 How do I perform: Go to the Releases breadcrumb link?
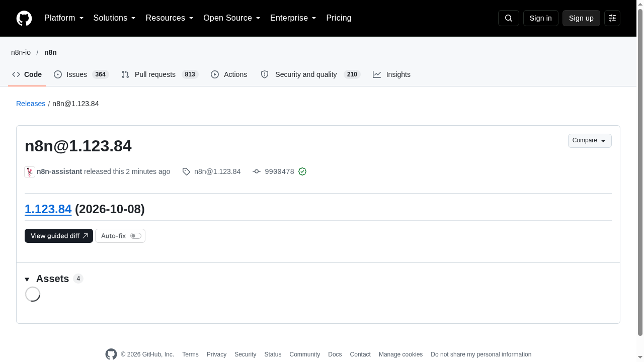[x=31, y=104]
